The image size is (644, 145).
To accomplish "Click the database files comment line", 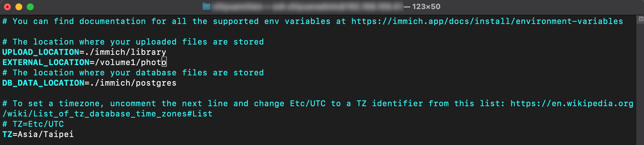I will (x=133, y=73).
